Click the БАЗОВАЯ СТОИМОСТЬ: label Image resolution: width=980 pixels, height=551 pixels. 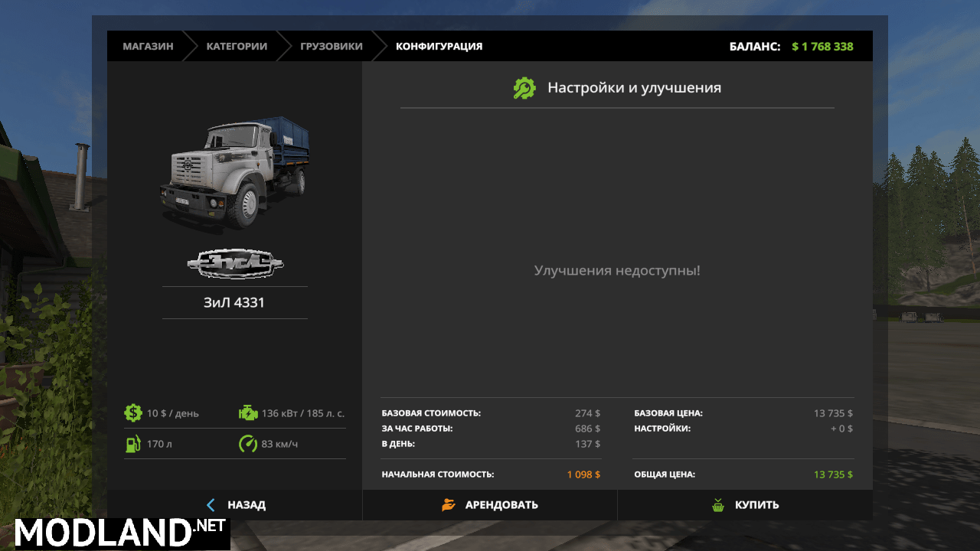[x=431, y=413]
